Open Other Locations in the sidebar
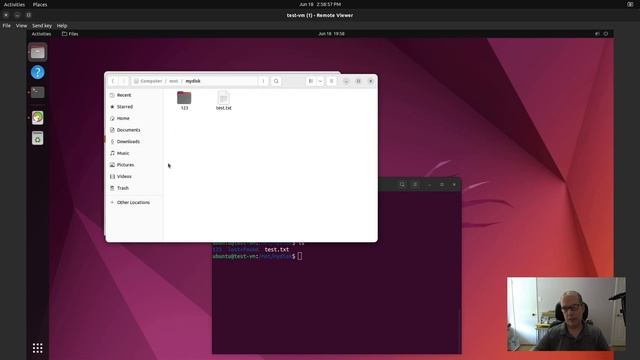 pyautogui.click(x=134, y=202)
